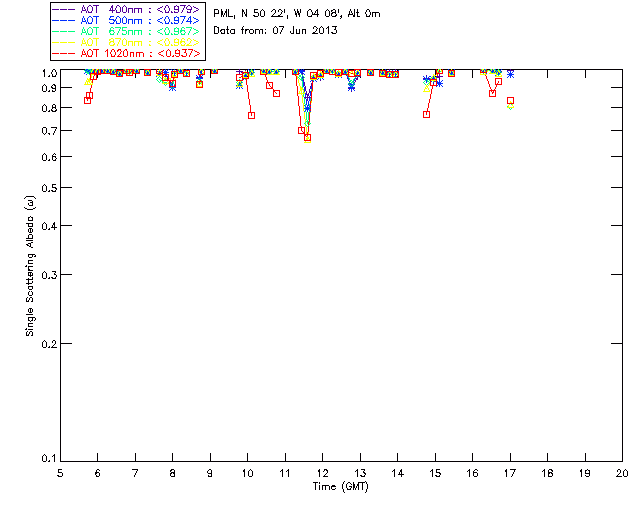
Task: Click the red square data point at 16.5 hours
Action: pyautogui.click(x=493, y=93)
